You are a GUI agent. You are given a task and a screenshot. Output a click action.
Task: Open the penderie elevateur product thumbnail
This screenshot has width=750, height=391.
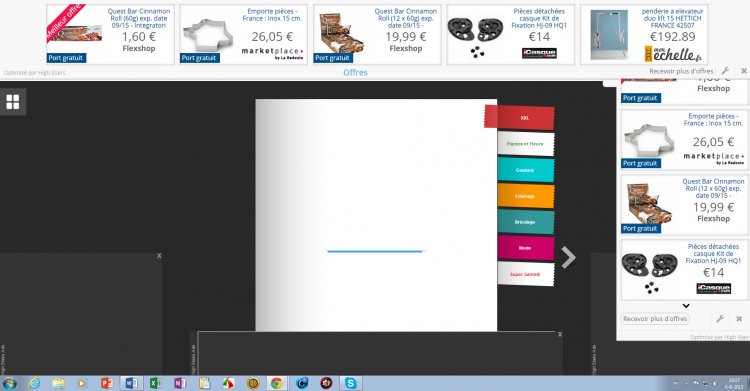click(609, 34)
